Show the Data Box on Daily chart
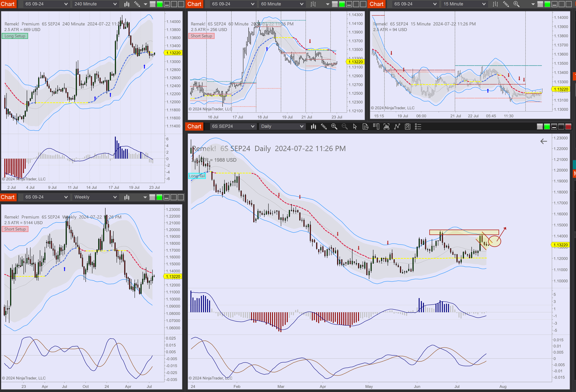Screen dimensions: 576x392 coord(366,127)
